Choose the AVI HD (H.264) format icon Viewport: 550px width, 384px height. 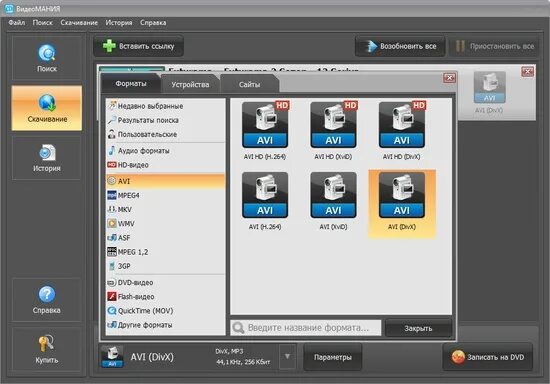(265, 125)
